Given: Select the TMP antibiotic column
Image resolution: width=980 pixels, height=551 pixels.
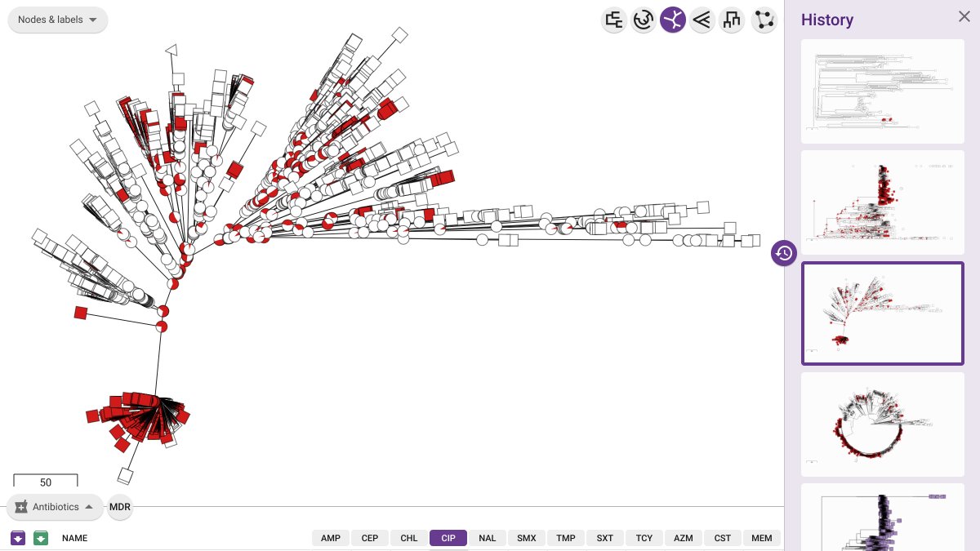Looking at the screenshot, I should [x=566, y=538].
